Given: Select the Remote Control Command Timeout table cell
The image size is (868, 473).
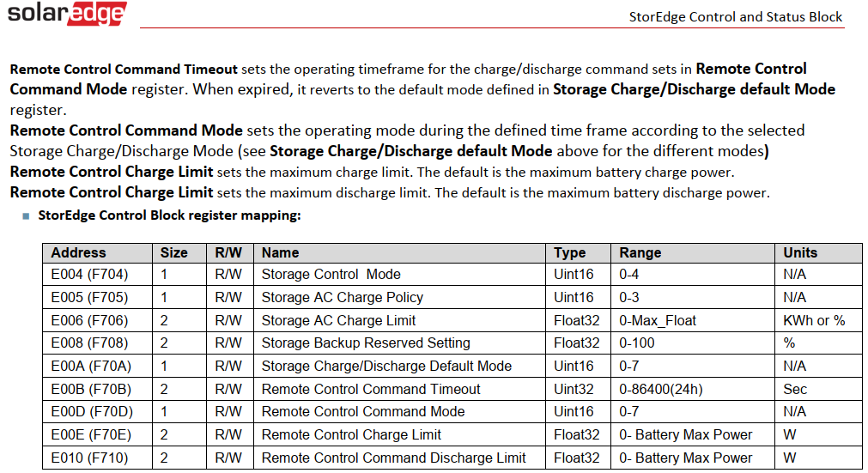Looking at the screenshot, I should (371, 389).
